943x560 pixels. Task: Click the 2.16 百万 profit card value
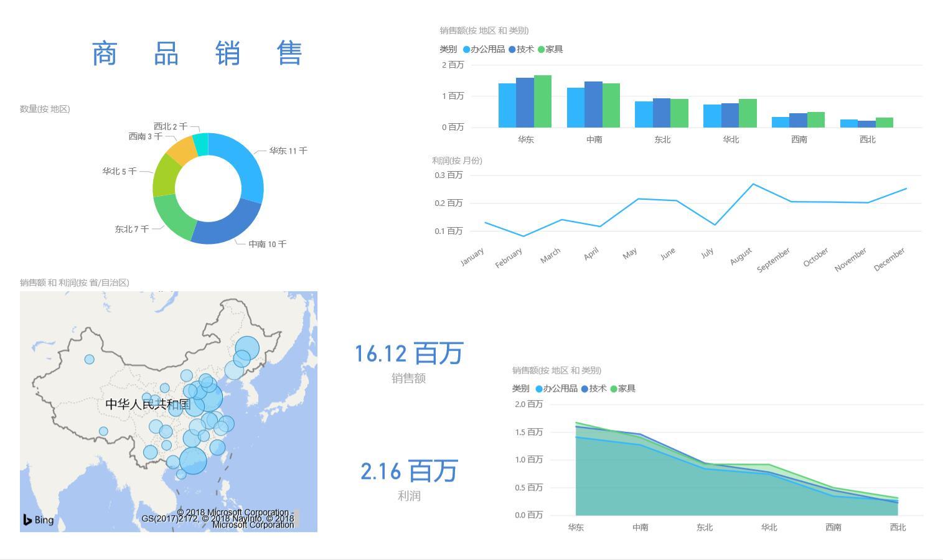pos(409,471)
